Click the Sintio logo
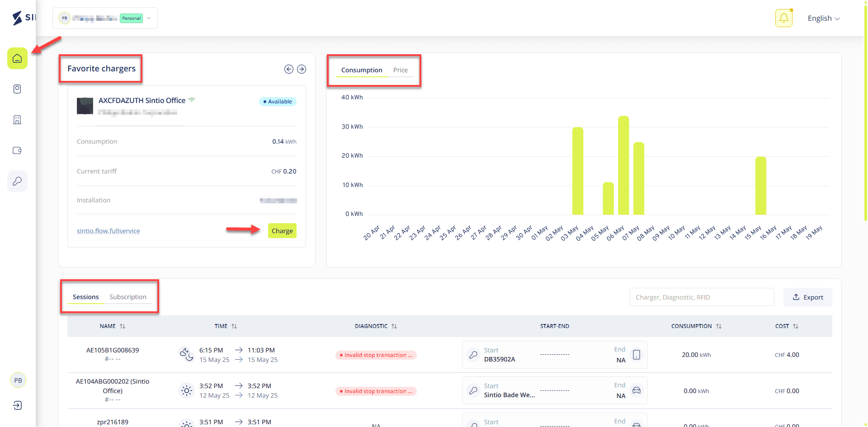Viewport: 868px width, 427px height. point(24,18)
